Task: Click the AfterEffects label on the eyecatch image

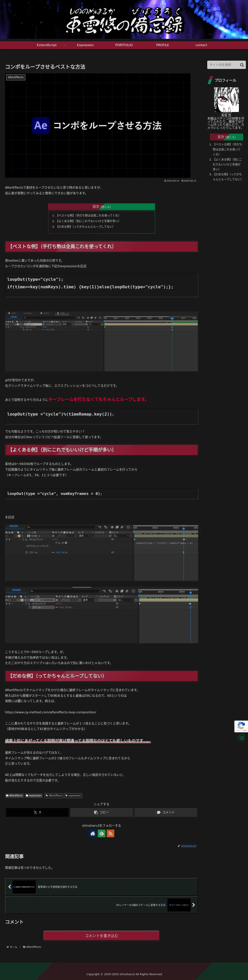Action: (16, 77)
